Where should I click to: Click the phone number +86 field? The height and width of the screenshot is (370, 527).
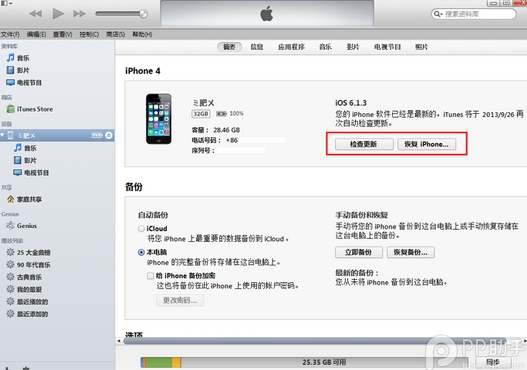point(255,140)
